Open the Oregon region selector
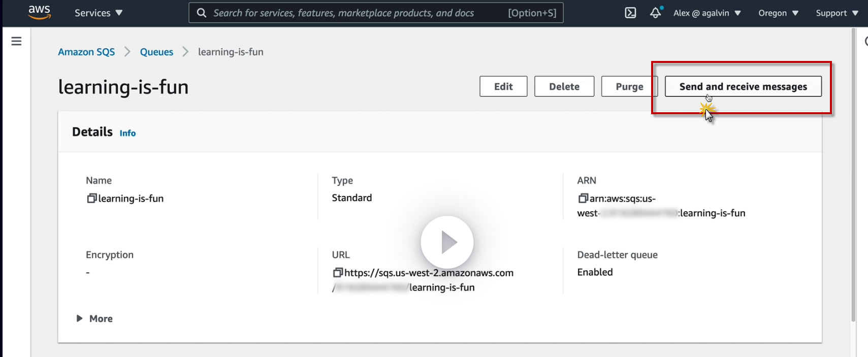Viewport: 868px width, 357px height. [778, 13]
